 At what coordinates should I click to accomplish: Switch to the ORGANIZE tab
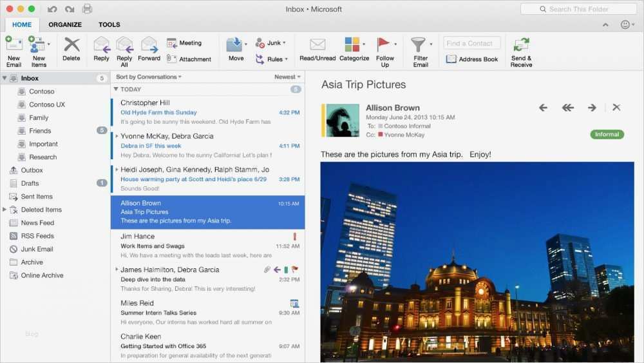pos(65,25)
